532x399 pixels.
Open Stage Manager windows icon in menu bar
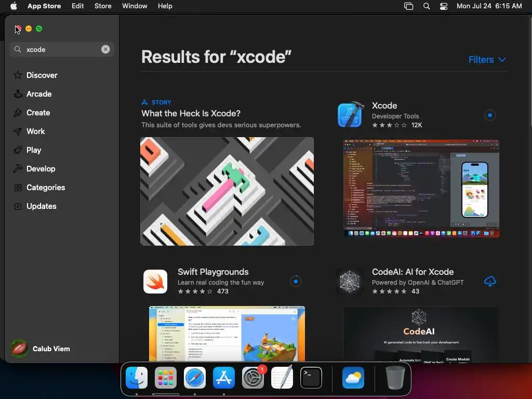(408, 6)
